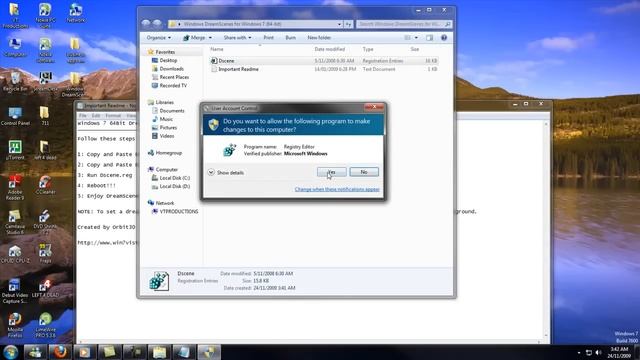
Task: Click New folder in Explorer toolbar
Action: 319,38
